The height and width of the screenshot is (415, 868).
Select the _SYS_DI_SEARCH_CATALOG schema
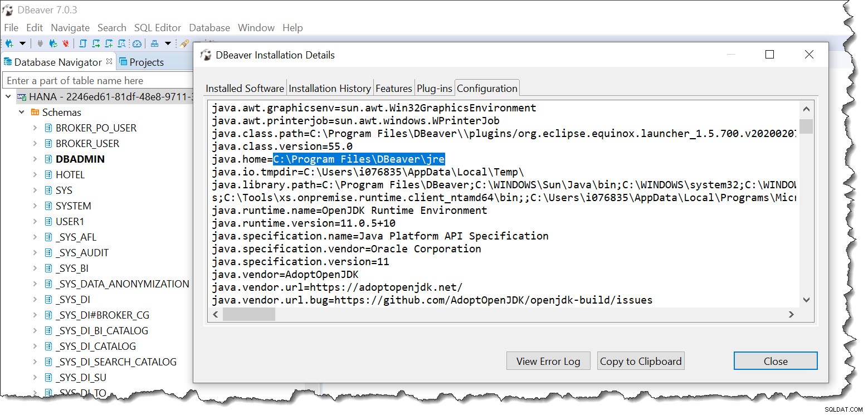(116, 362)
